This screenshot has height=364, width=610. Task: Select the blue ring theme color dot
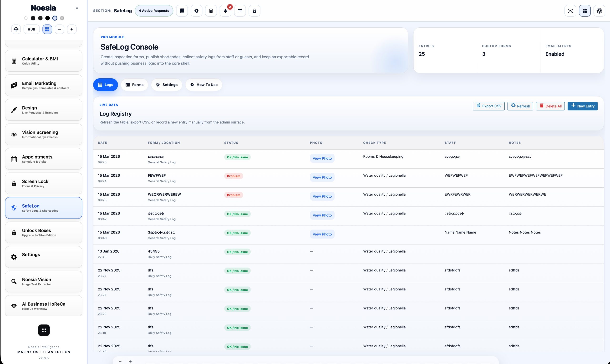[x=55, y=18]
